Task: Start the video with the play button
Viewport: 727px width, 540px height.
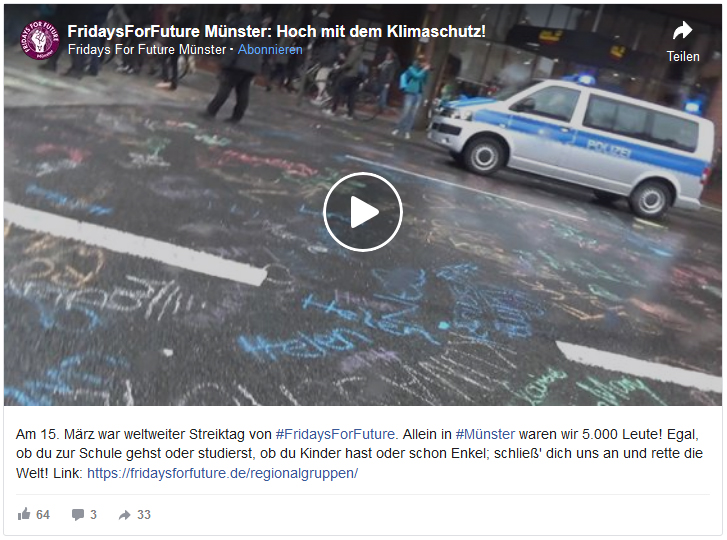Action: pos(363,212)
